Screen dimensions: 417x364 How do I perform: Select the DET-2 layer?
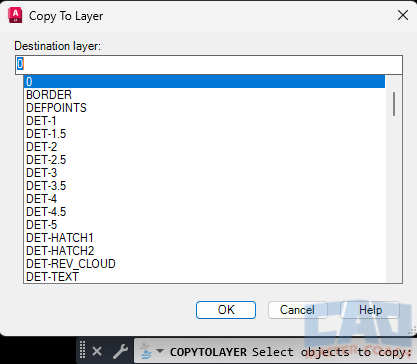pyautogui.click(x=204, y=147)
